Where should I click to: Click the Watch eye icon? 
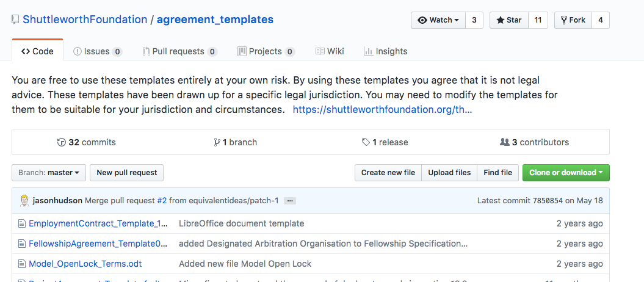[x=422, y=20]
